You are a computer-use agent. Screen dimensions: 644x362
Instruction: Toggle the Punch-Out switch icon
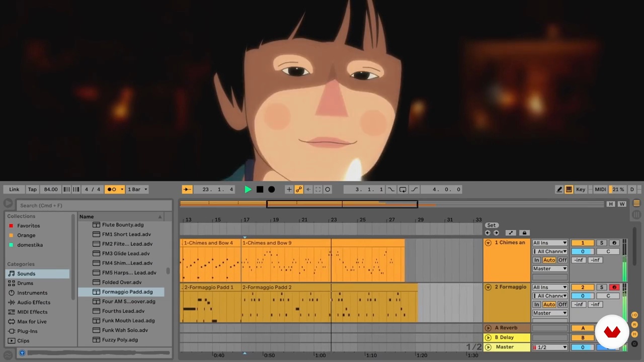414,190
